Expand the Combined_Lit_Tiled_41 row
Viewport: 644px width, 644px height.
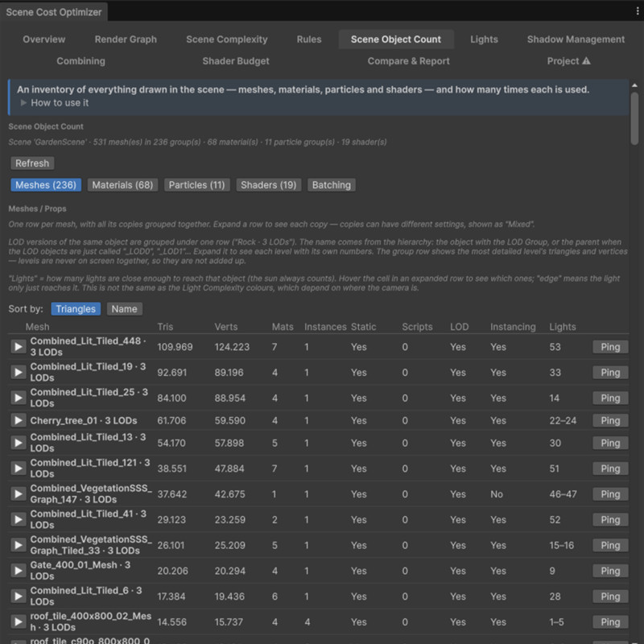pos(18,519)
